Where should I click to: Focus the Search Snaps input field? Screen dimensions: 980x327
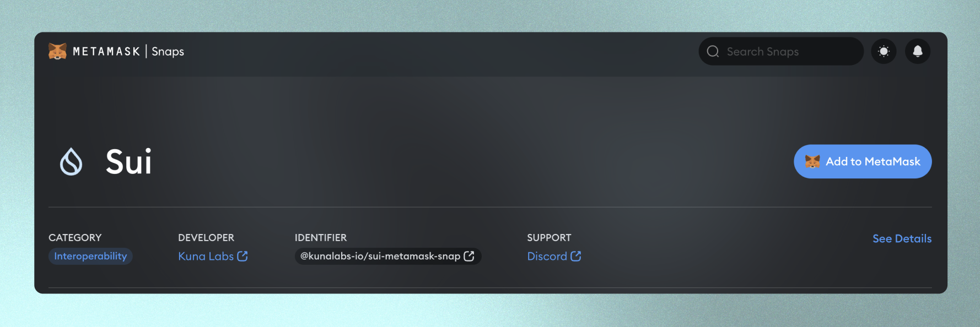(781, 51)
